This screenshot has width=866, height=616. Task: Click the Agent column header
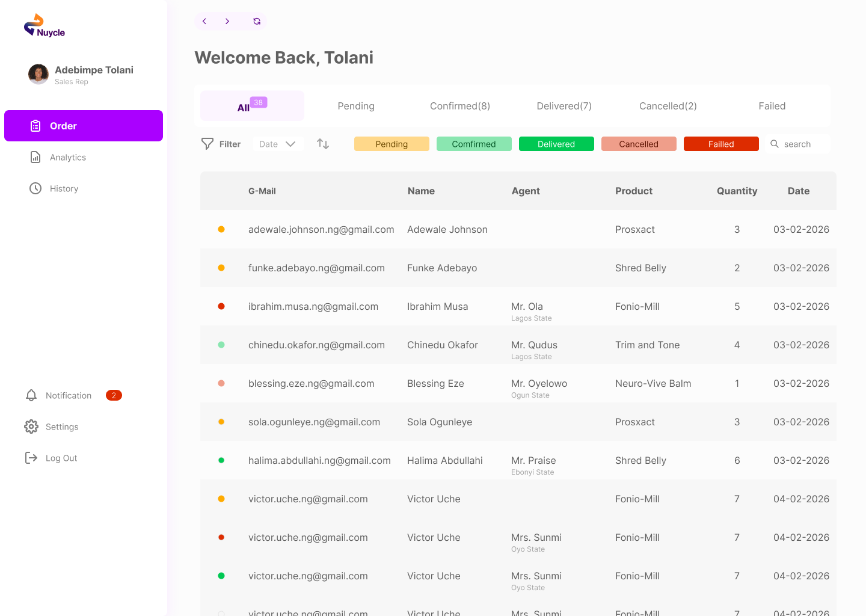tap(526, 191)
